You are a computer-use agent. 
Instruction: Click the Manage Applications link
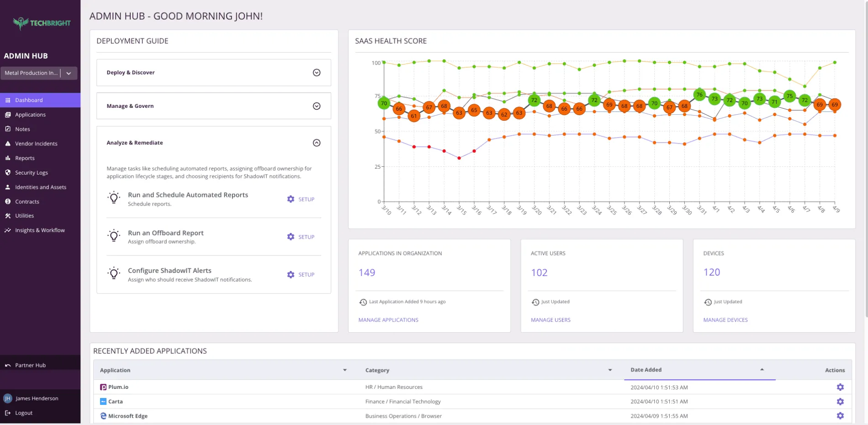(x=388, y=320)
